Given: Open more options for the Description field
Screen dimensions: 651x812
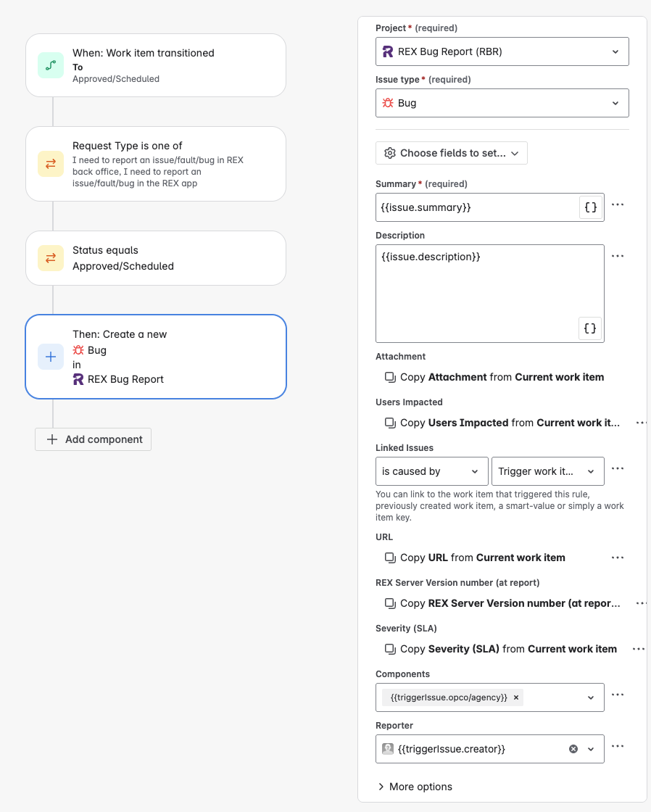Looking at the screenshot, I should [x=618, y=256].
